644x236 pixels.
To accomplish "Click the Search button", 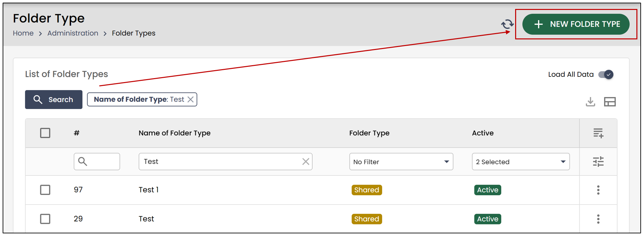I will coord(54,99).
